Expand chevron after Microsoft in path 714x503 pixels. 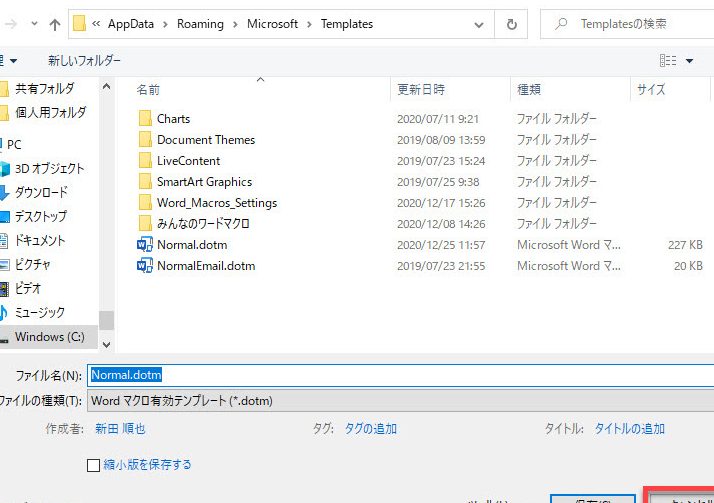pyautogui.click(x=309, y=24)
